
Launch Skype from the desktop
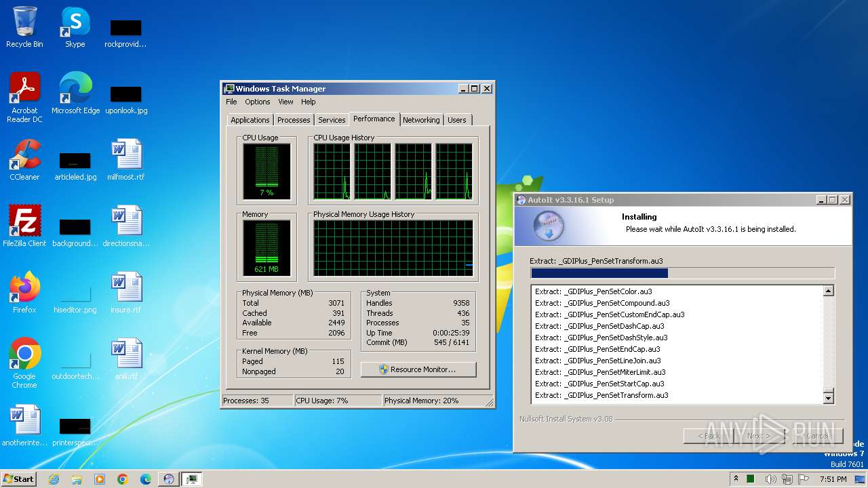point(75,27)
